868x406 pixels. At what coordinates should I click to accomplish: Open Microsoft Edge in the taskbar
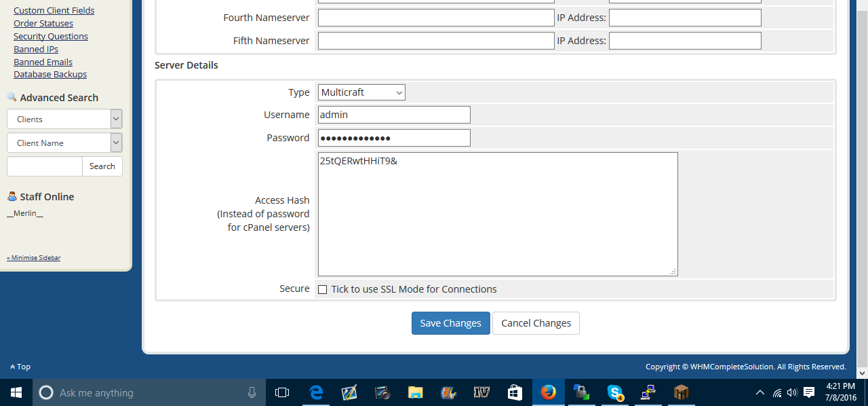315,392
